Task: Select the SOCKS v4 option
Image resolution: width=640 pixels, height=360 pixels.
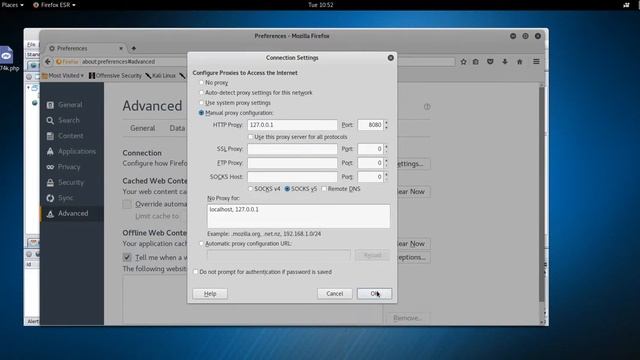Action: point(251,189)
